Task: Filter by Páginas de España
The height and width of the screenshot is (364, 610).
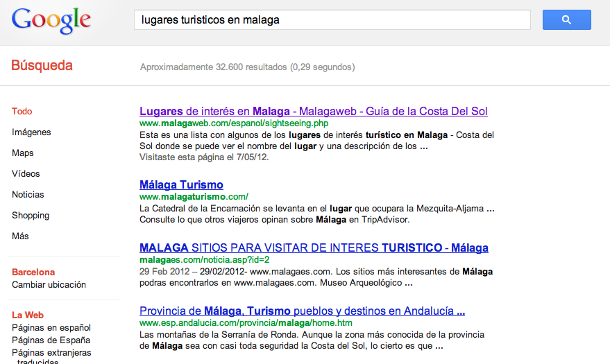Action: click(x=51, y=340)
